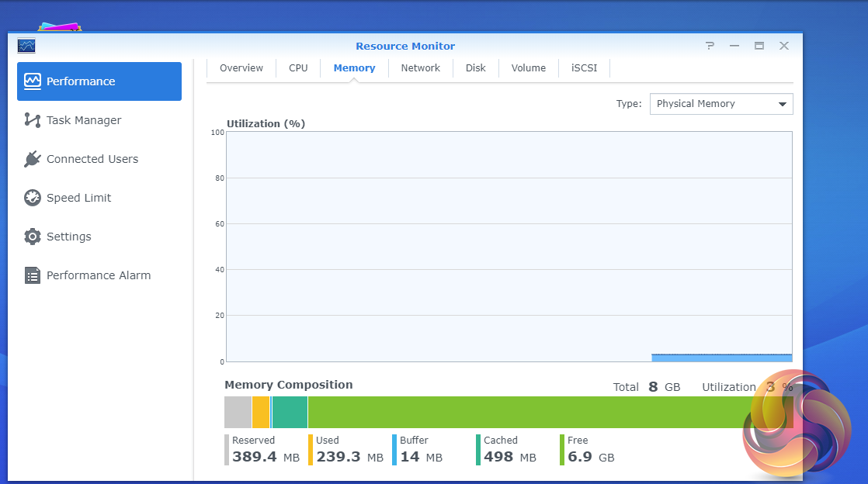Click the Performance Alarm list icon
The width and height of the screenshot is (868, 484).
pos(33,275)
